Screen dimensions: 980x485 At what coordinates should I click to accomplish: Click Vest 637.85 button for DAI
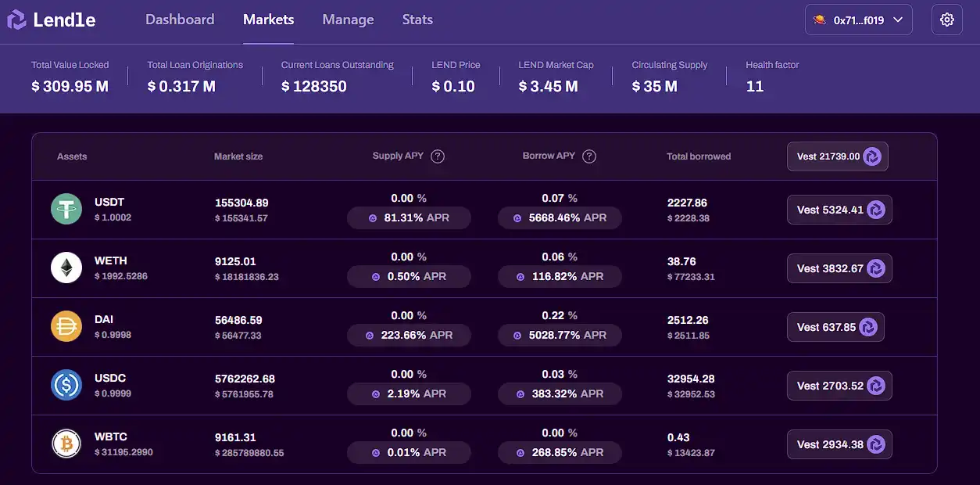[835, 327]
